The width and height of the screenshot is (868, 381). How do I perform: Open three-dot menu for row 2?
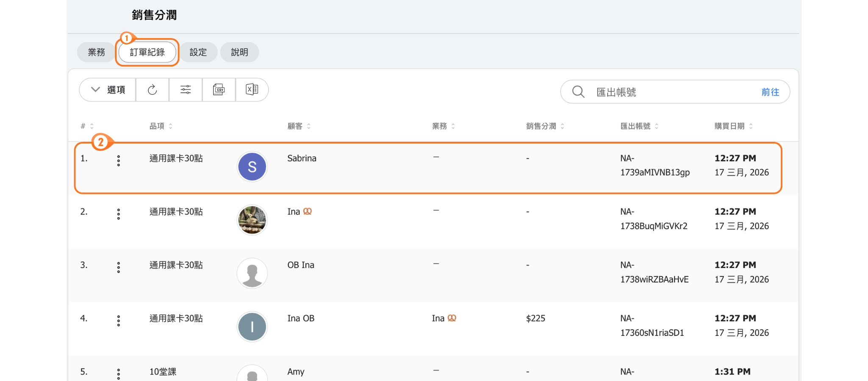tap(119, 214)
